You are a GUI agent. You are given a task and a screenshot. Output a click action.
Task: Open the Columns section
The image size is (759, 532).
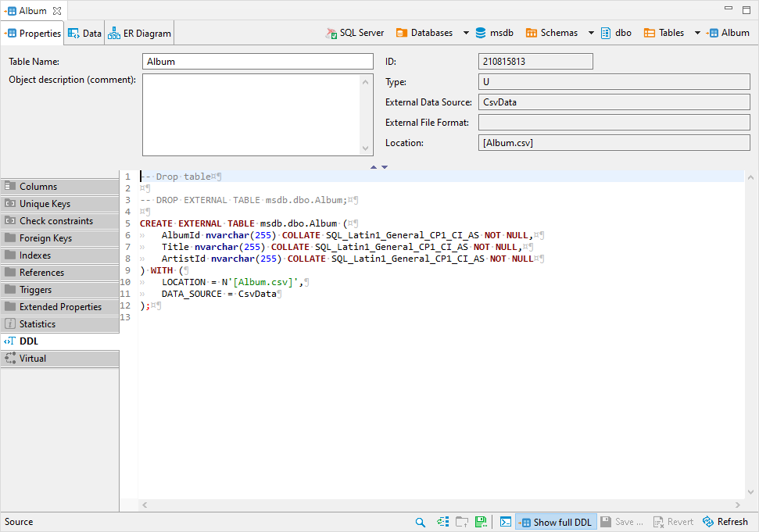coord(60,186)
